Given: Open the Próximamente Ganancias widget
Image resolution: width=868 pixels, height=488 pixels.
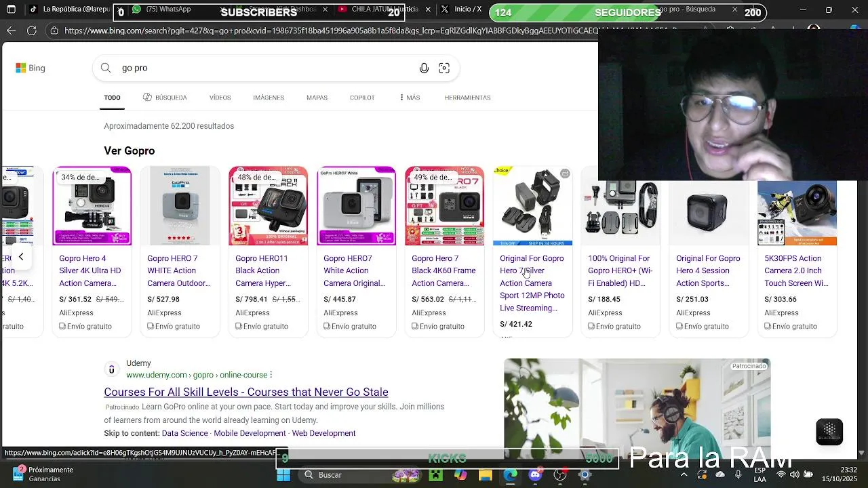Looking at the screenshot, I should point(43,474).
